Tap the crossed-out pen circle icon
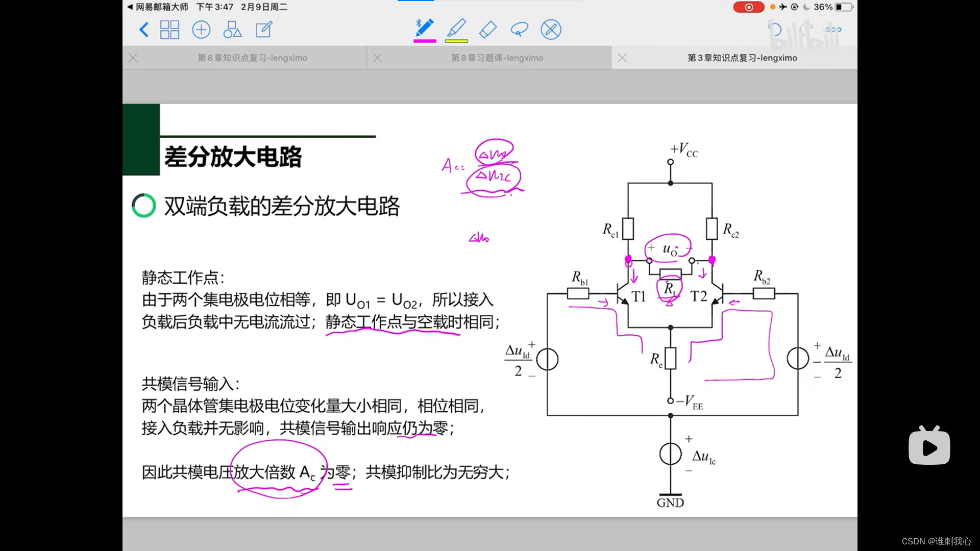The width and height of the screenshot is (980, 551). click(x=551, y=30)
